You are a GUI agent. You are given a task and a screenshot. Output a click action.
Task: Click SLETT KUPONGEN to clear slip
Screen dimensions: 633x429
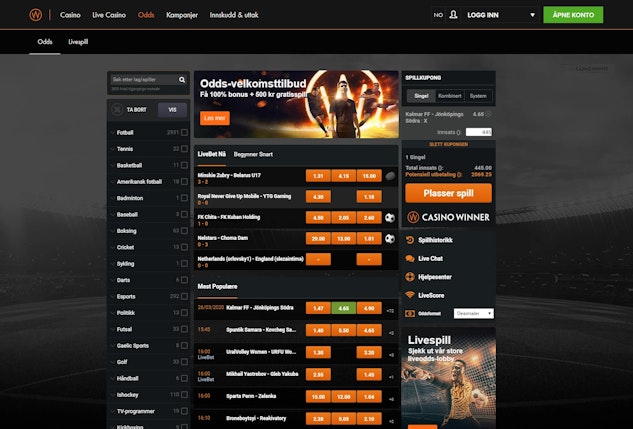pyautogui.click(x=449, y=144)
